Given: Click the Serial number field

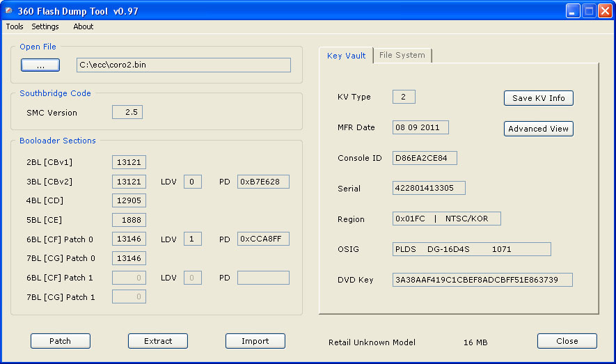Looking at the screenshot, I should click(429, 188).
